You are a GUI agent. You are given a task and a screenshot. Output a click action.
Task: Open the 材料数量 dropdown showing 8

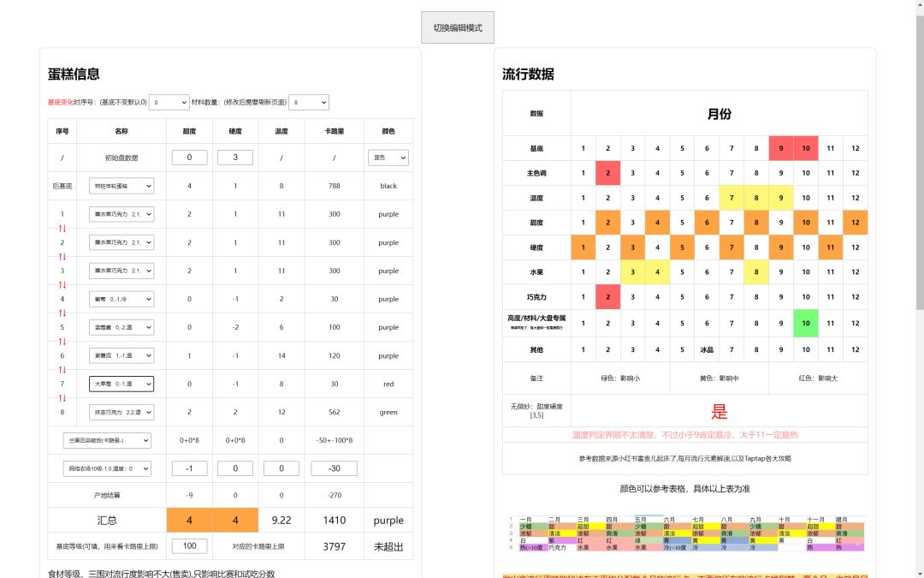coord(309,102)
